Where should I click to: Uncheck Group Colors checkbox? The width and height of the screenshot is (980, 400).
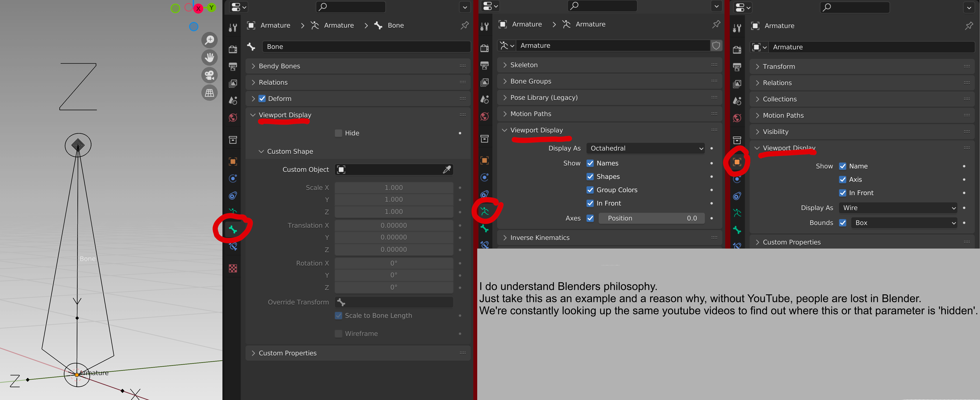click(590, 190)
